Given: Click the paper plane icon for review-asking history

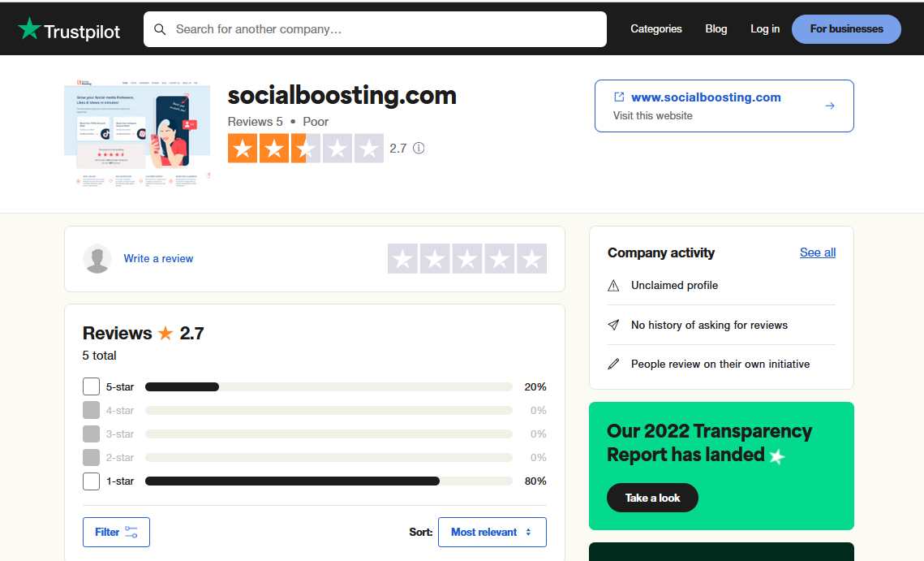Looking at the screenshot, I should (613, 325).
